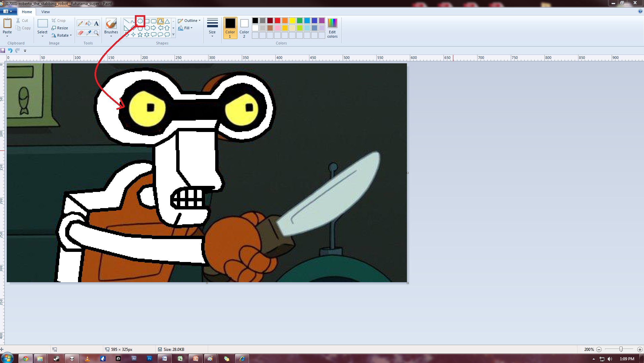Screen dimensions: 644x363
Task: Choose the Rounded rectangle shape
Action: click(154, 21)
